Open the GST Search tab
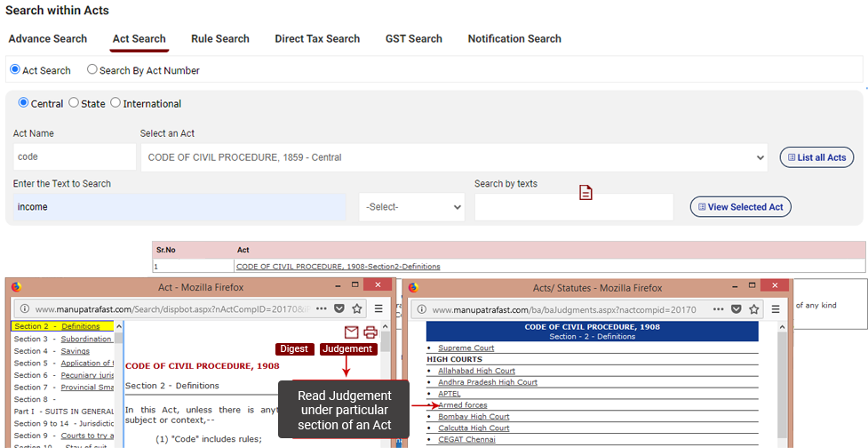868x448 pixels. point(413,39)
